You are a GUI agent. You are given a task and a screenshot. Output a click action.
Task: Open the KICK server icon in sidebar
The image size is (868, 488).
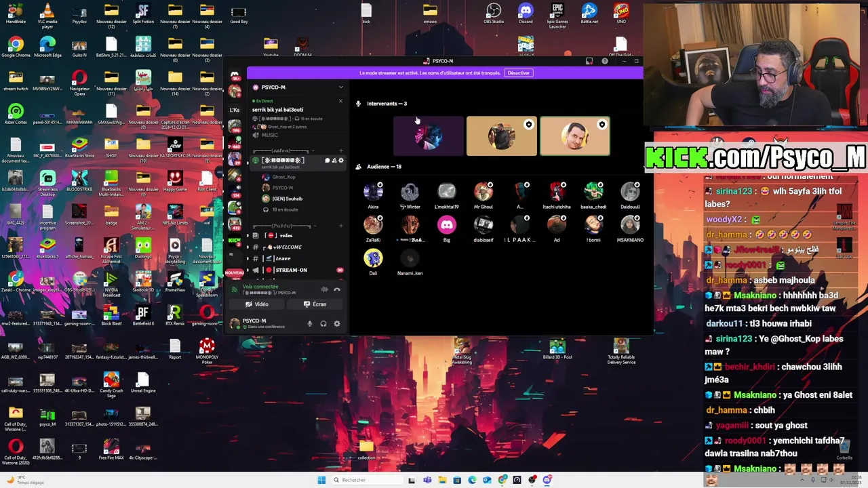[235, 241]
